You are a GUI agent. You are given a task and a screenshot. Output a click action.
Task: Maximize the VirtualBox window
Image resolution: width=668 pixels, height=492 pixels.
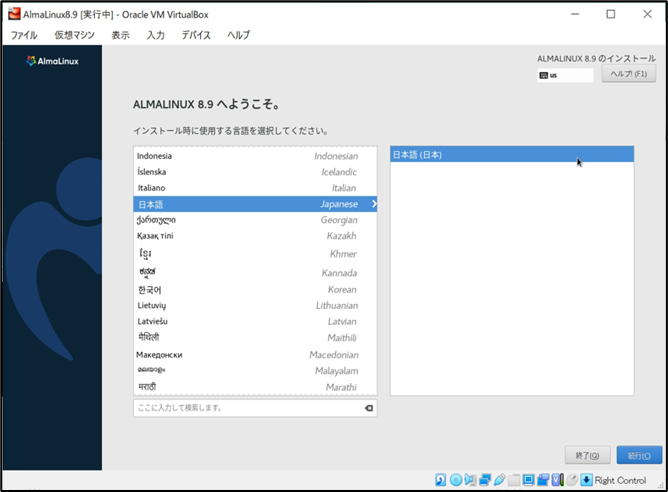pyautogui.click(x=610, y=14)
